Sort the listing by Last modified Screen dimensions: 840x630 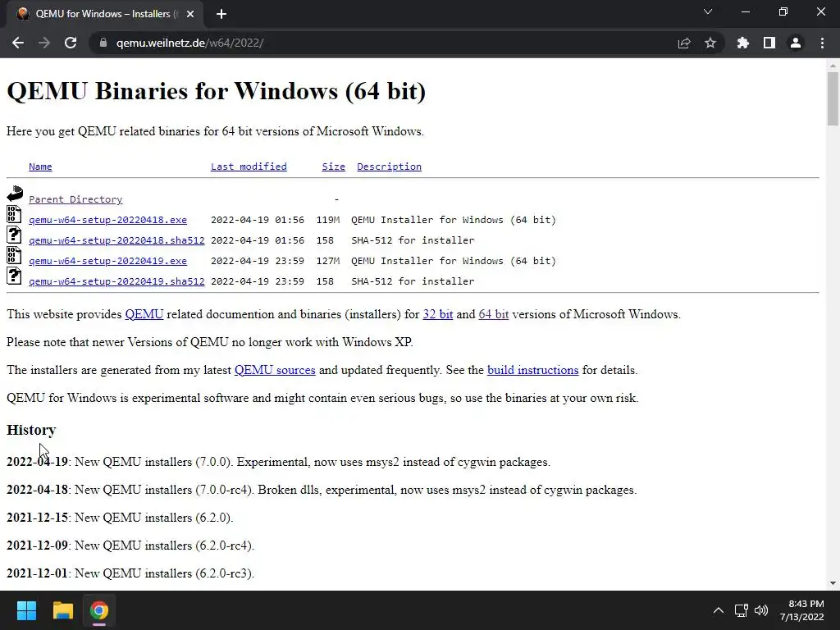[x=249, y=167]
